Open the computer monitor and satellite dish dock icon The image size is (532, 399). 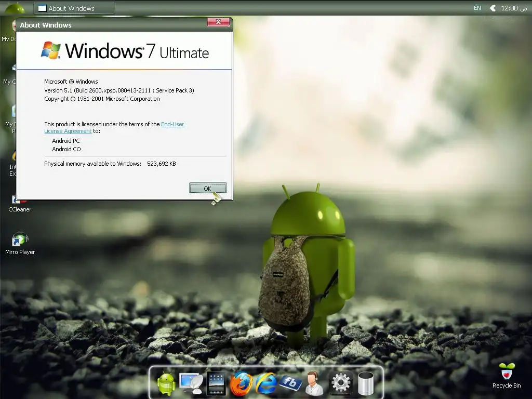coord(191,383)
